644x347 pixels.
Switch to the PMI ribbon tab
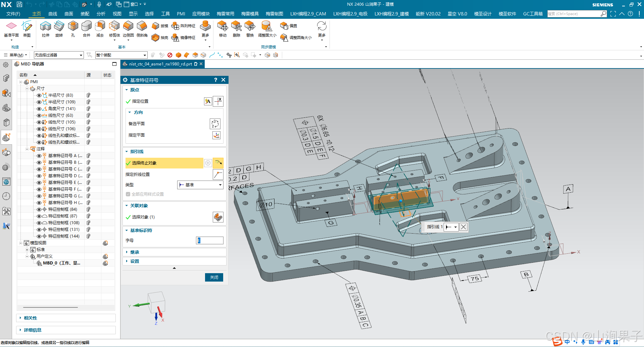[x=181, y=14]
